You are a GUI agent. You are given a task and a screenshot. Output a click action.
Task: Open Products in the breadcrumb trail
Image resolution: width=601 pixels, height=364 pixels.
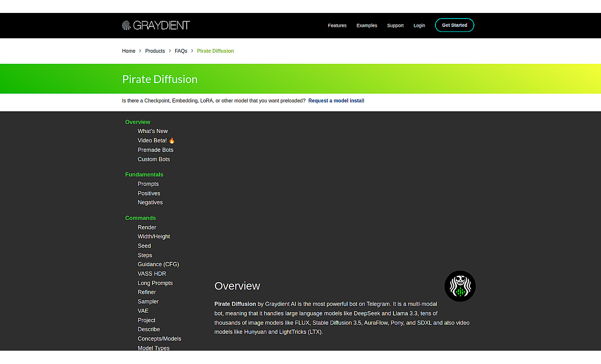(155, 51)
